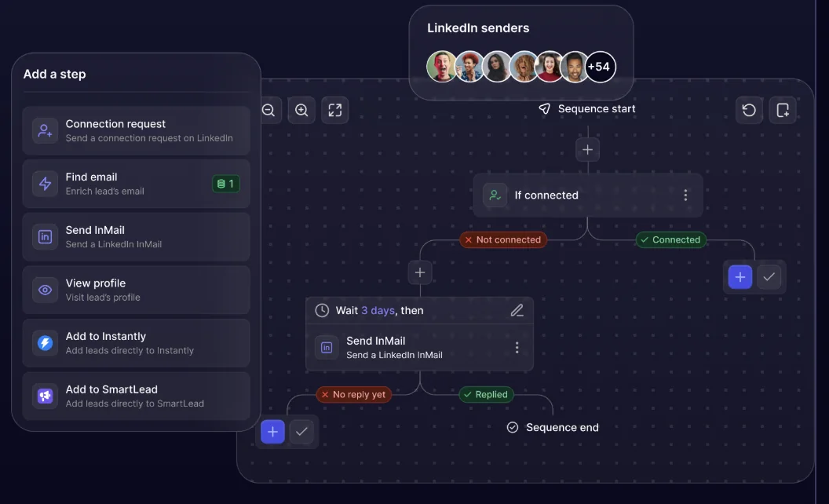
Task: Click the Sequence start paper-plane icon
Action: (545, 109)
